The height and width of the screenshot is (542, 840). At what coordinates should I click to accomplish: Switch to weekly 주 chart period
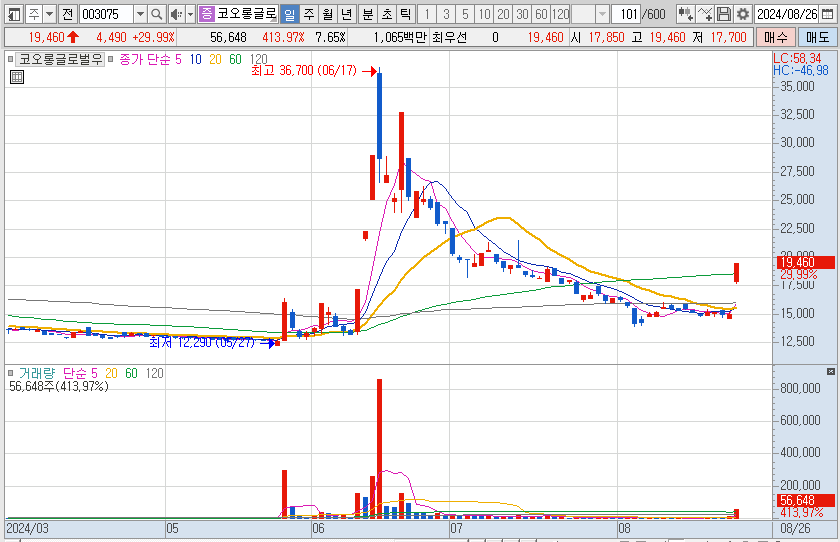pyautogui.click(x=309, y=14)
